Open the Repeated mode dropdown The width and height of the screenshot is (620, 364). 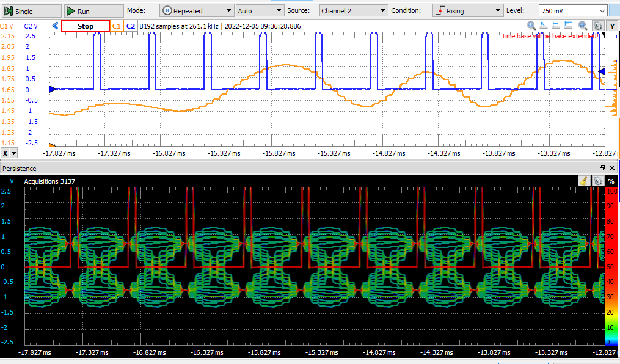[197, 10]
